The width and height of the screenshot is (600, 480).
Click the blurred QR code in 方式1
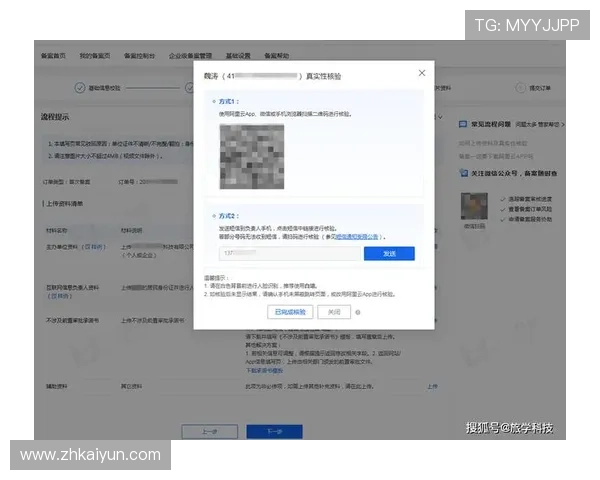pyautogui.click(x=252, y=157)
